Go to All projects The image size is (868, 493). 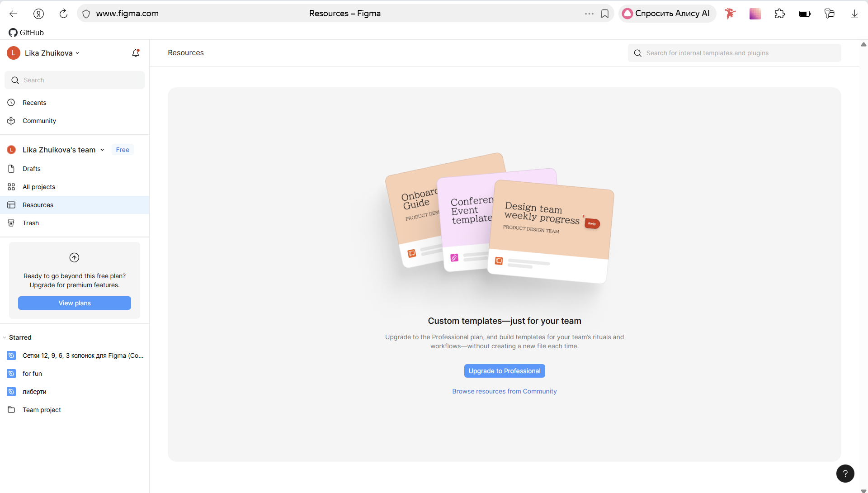pos(39,187)
